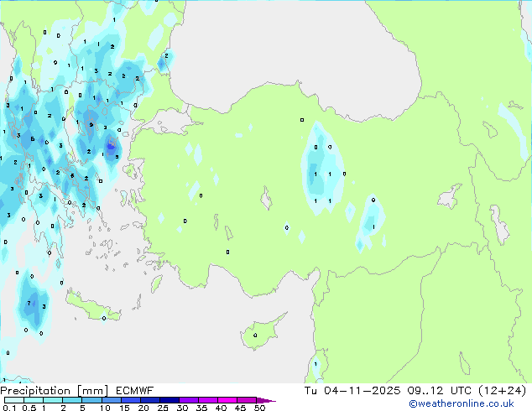Click the '40' legend scale label

(221, 408)
